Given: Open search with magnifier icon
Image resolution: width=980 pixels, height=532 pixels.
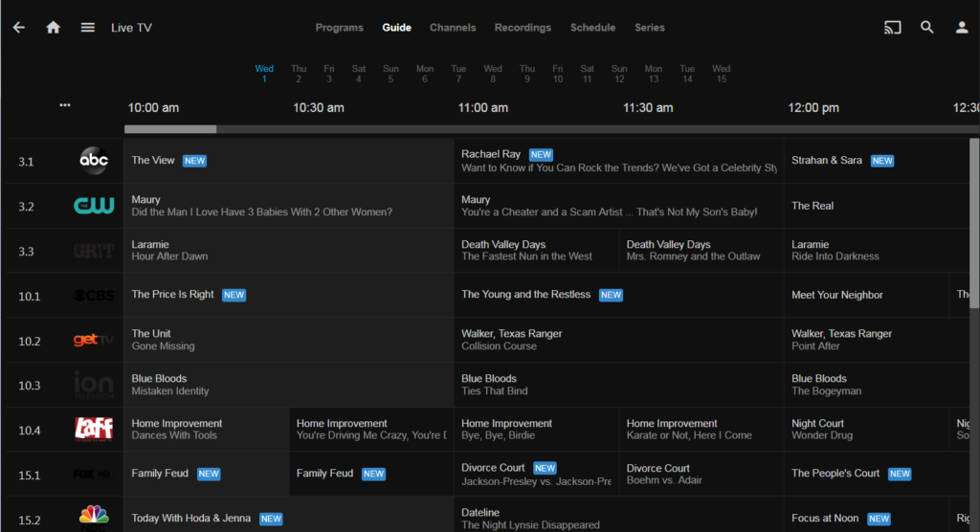Looking at the screenshot, I should pos(926,28).
